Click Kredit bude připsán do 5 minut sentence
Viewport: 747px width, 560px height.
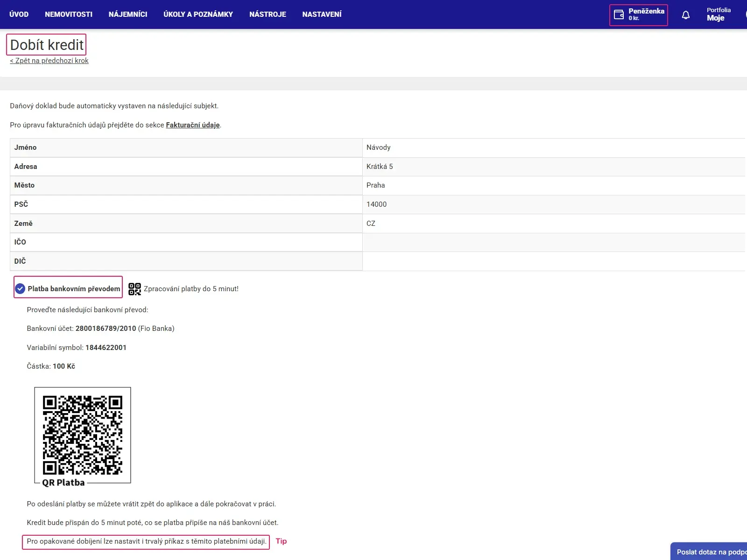pyautogui.click(x=153, y=523)
